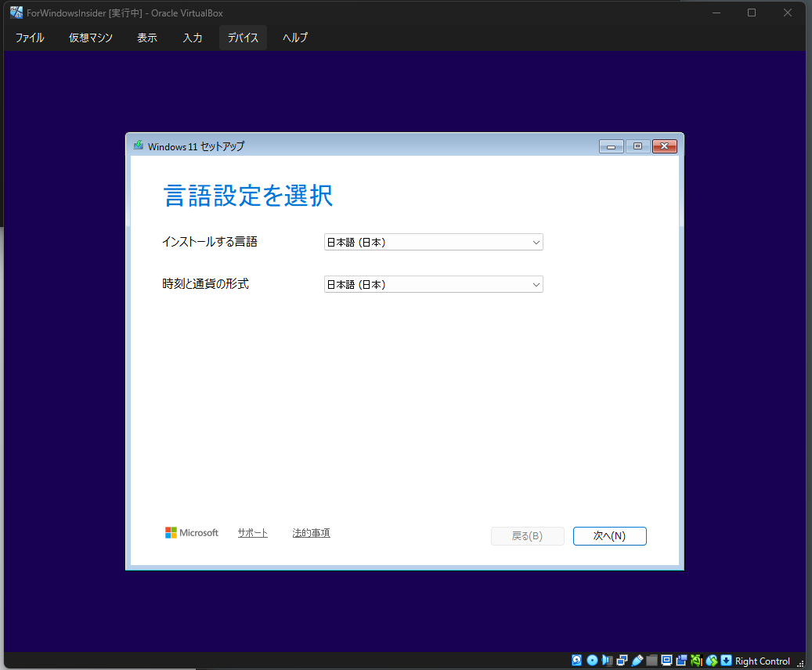Image resolution: width=812 pixels, height=670 pixels.
Task: Click the hard disk activity status icon
Action: click(x=576, y=660)
